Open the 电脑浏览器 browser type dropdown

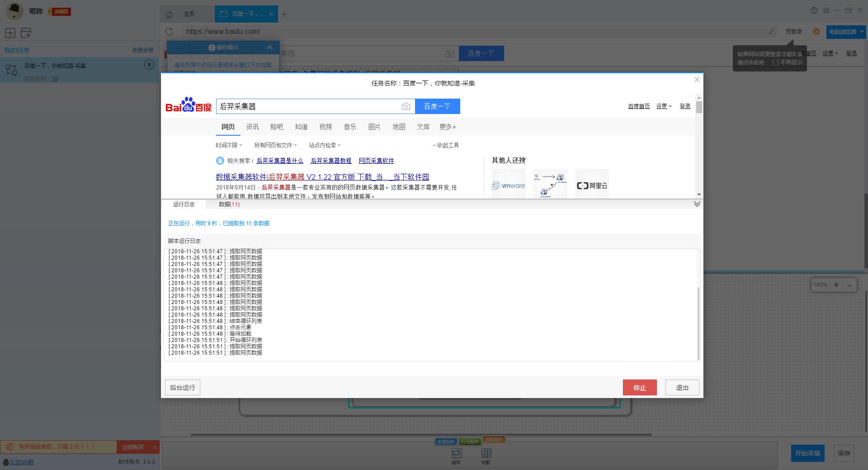pos(845,32)
